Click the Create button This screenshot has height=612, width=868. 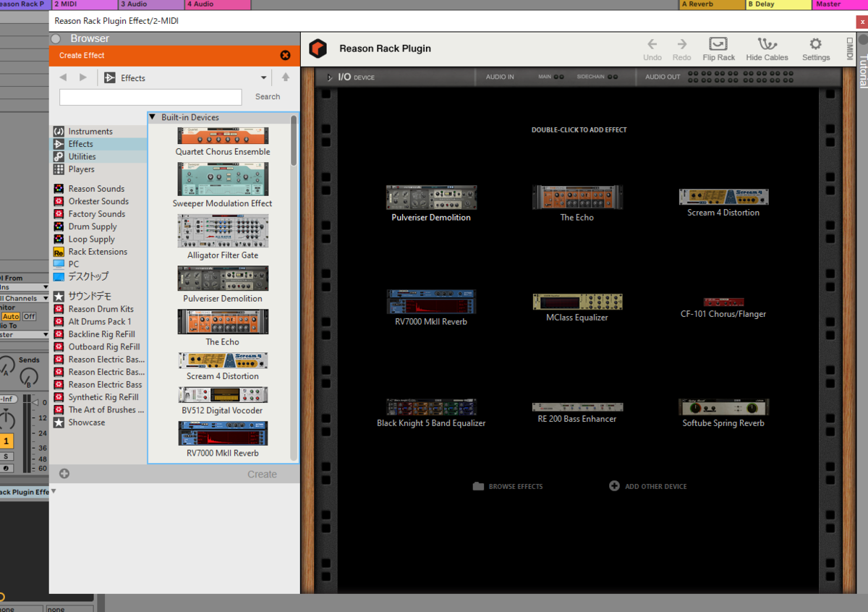262,475
